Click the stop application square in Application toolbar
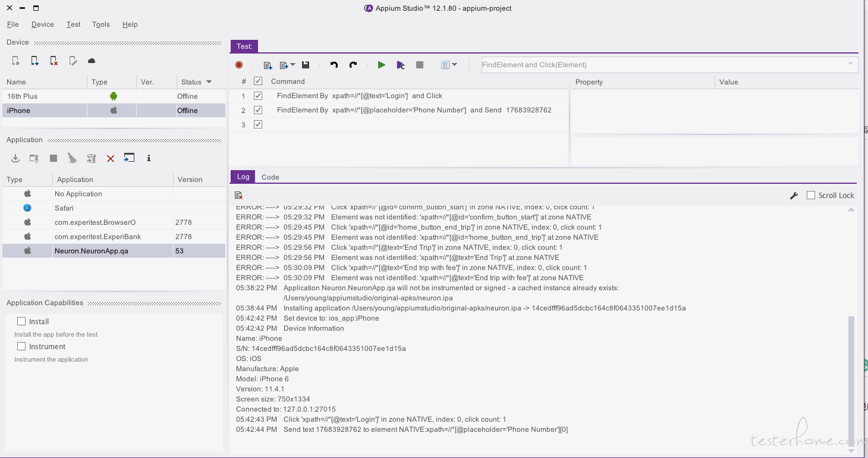Image resolution: width=868 pixels, height=458 pixels. (x=54, y=158)
